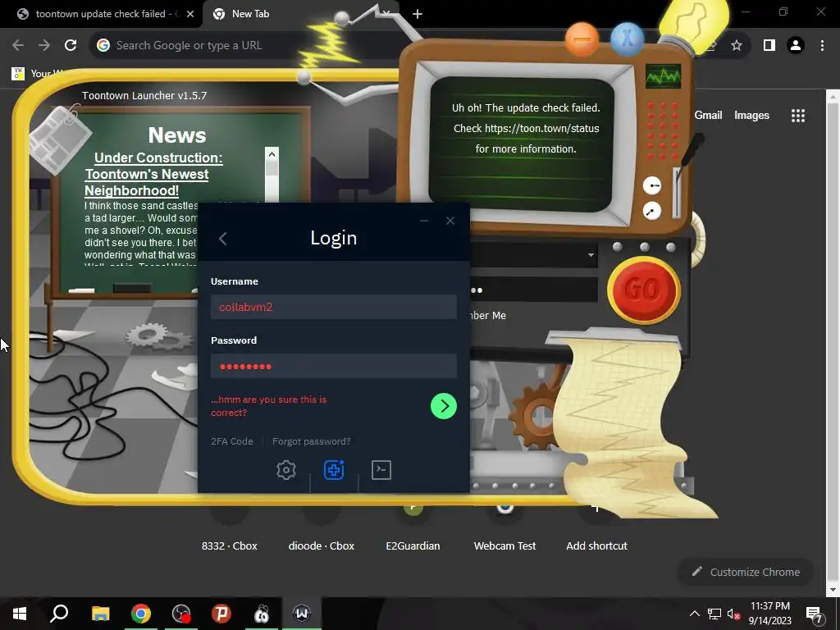Image resolution: width=840 pixels, height=630 pixels.
Task: Minimize Toontown Launcher via orange button
Action: pyautogui.click(x=582, y=39)
